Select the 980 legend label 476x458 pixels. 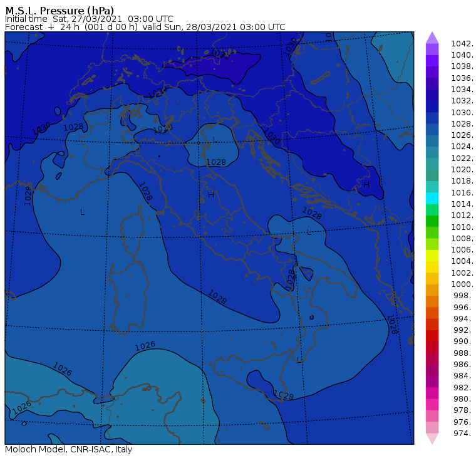(x=463, y=398)
